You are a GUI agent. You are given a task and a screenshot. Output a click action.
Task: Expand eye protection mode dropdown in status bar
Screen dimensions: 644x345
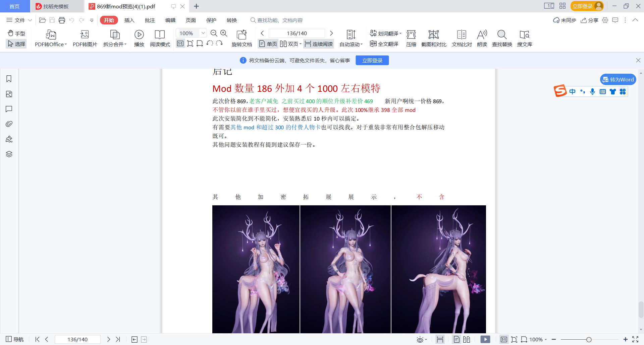426,340
